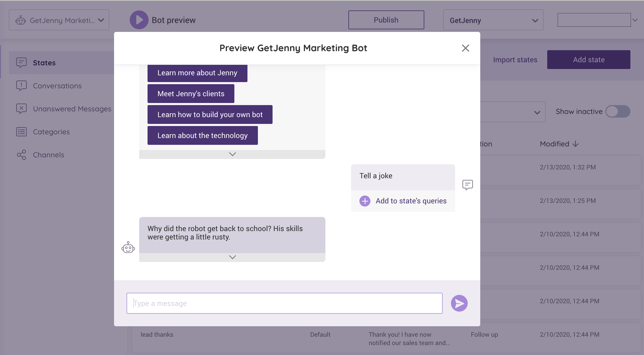Click the robot avatar icon by the joke reply
Image resolution: width=644 pixels, height=355 pixels.
coord(128,247)
